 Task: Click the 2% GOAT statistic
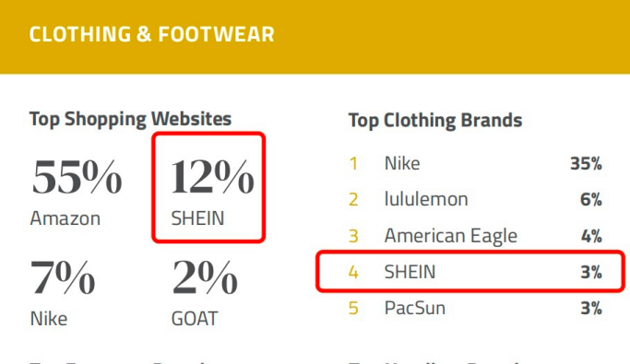pos(205,292)
